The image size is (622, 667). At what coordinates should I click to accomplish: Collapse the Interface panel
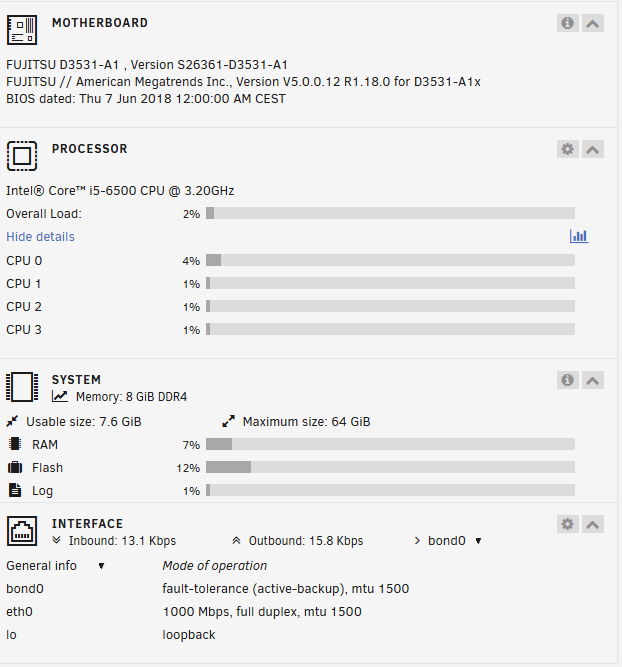pos(593,524)
